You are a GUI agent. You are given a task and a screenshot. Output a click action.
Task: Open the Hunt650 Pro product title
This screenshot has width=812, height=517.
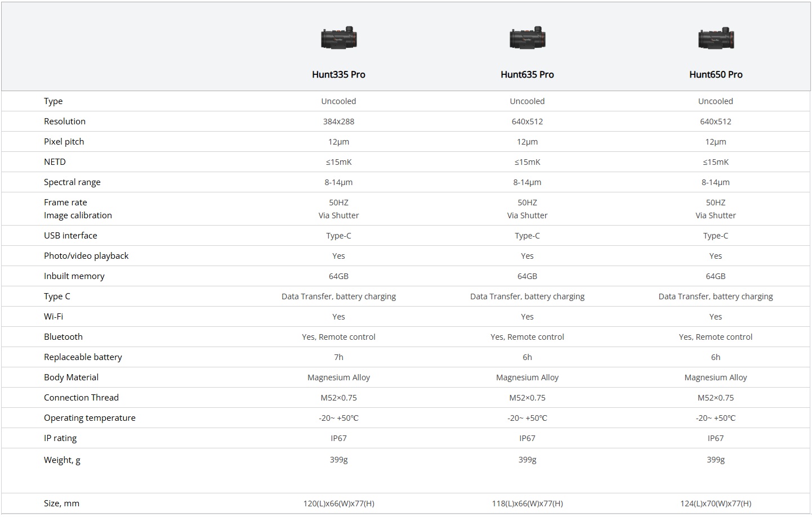coord(716,74)
